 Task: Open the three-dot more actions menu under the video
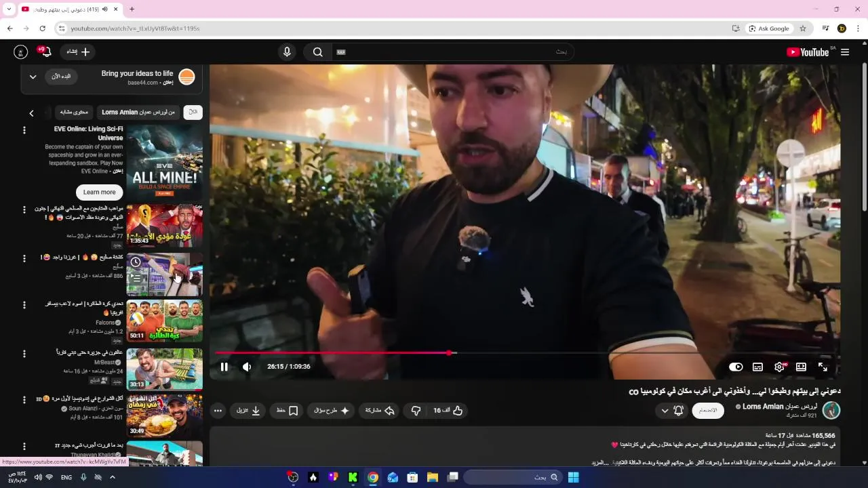click(218, 411)
